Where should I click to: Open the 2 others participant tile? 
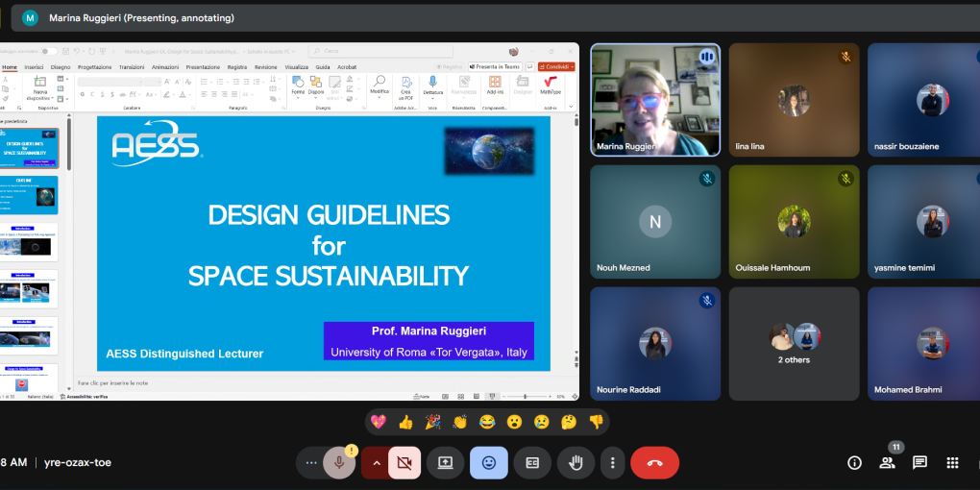[794, 344]
